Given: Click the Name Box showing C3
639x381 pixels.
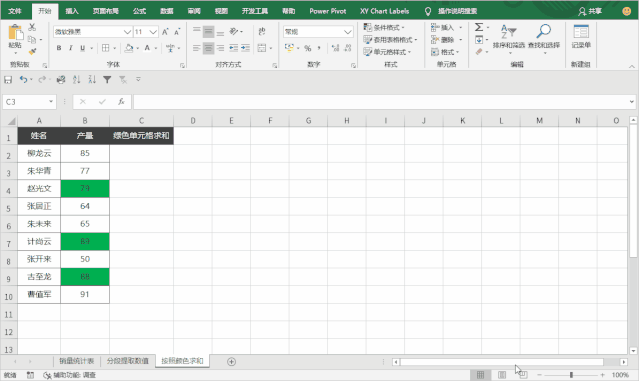Looking at the screenshot, I should click(x=29, y=101).
